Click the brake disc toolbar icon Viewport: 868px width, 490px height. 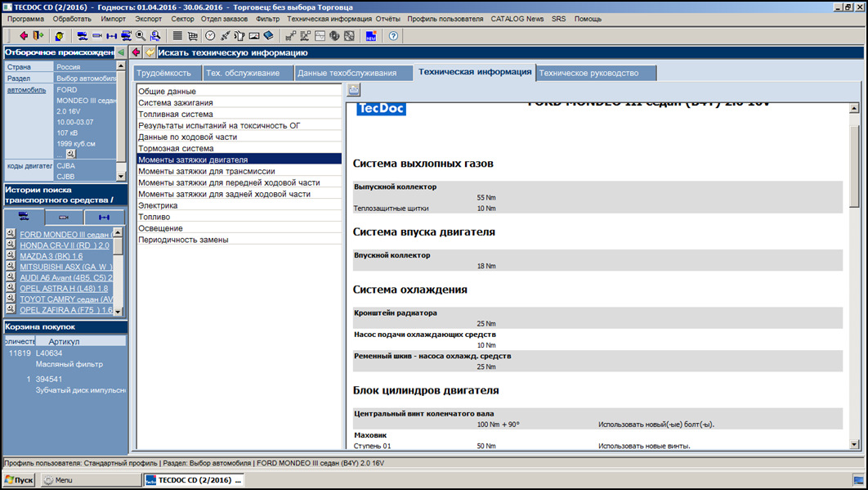click(x=334, y=36)
